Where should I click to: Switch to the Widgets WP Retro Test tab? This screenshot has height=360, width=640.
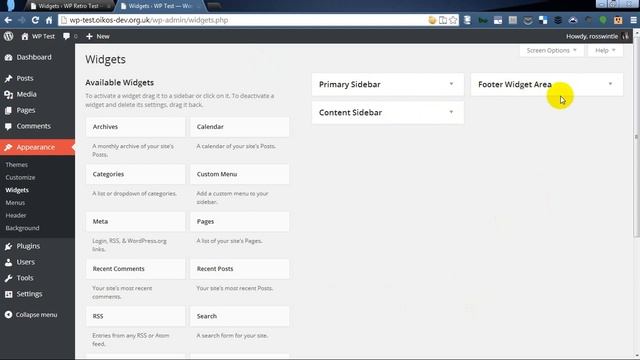coord(69,6)
